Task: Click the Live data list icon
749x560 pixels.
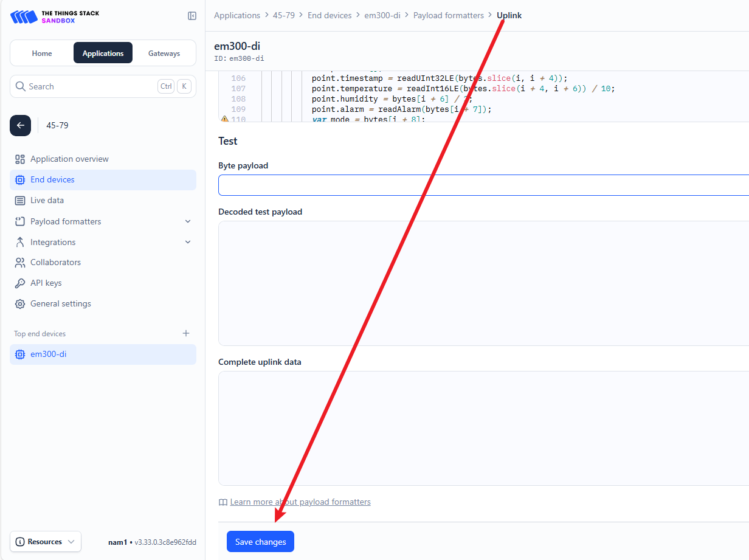Action: pos(20,201)
